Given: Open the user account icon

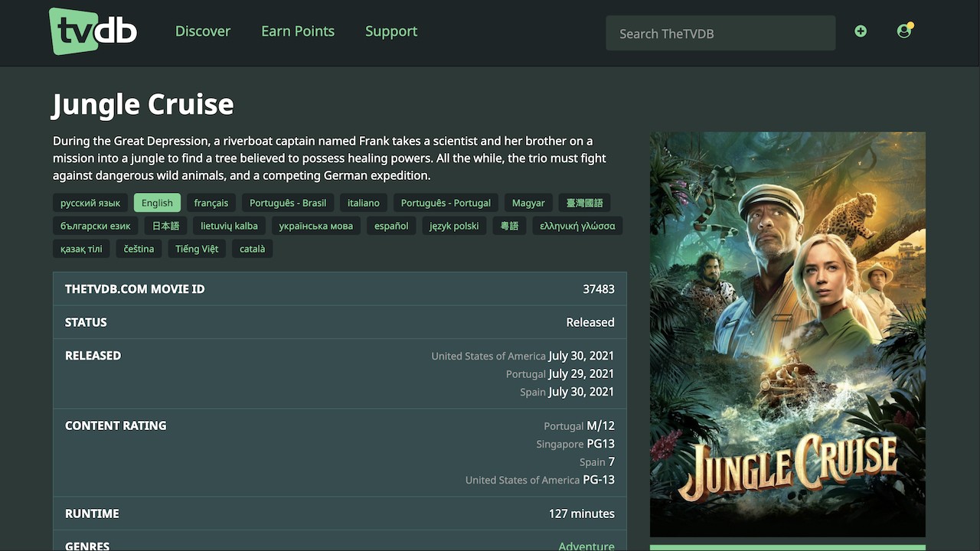Looking at the screenshot, I should [904, 31].
